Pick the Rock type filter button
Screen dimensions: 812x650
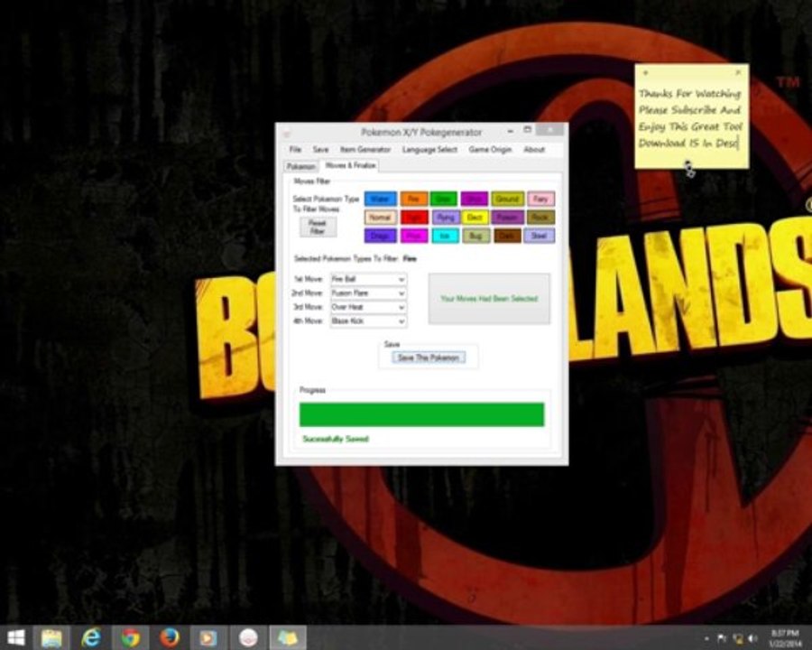(x=540, y=218)
